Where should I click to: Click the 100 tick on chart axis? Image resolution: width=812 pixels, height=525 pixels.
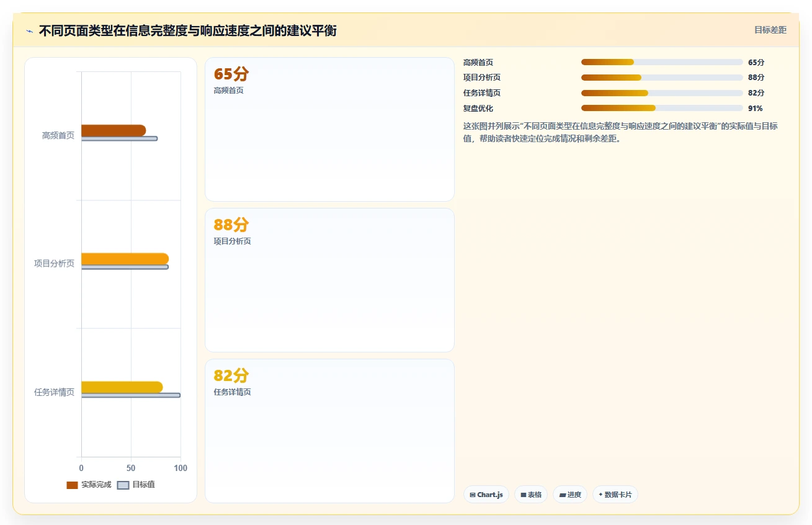[x=181, y=468]
